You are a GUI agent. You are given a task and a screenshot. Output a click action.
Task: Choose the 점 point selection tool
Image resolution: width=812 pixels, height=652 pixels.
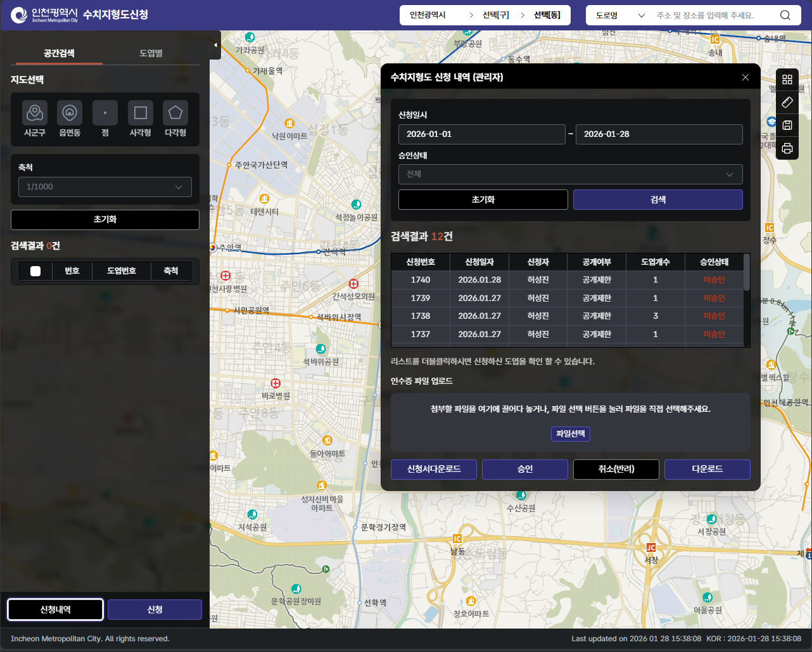(x=105, y=113)
